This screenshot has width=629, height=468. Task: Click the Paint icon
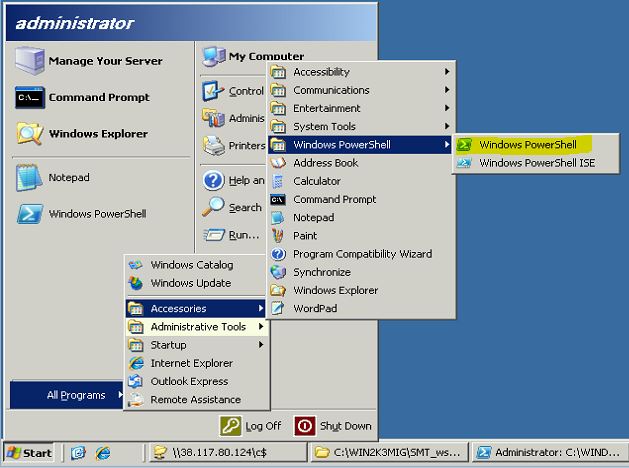(278, 236)
